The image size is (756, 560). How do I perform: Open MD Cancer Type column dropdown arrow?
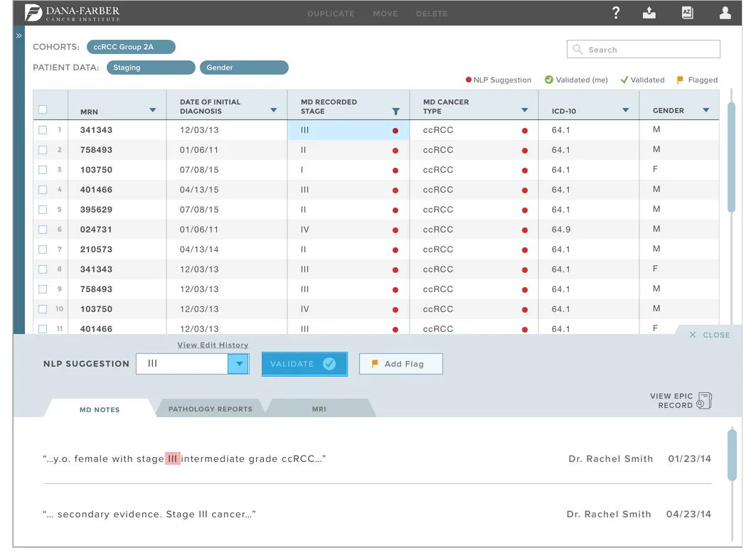[x=525, y=110]
